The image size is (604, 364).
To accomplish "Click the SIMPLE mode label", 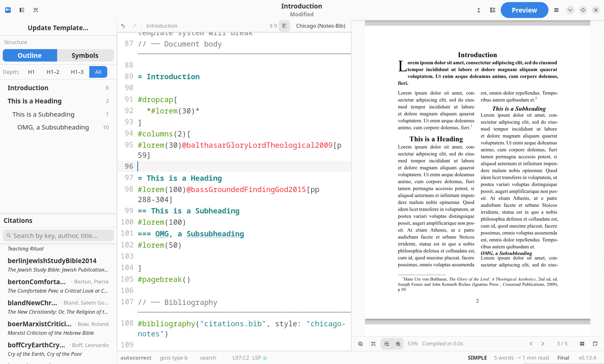I will (x=477, y=358).
